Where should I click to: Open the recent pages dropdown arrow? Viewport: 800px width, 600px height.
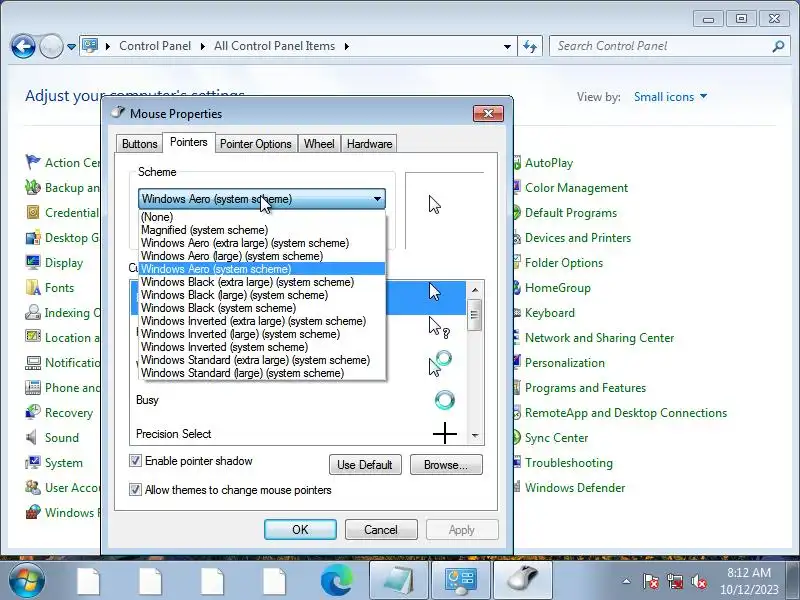(x=71, y=46)
